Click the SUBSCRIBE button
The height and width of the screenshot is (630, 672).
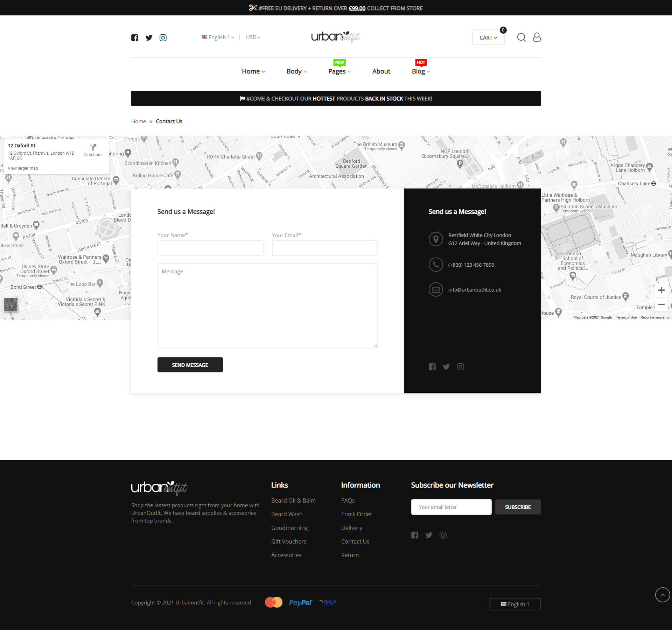tap(518, 507)
